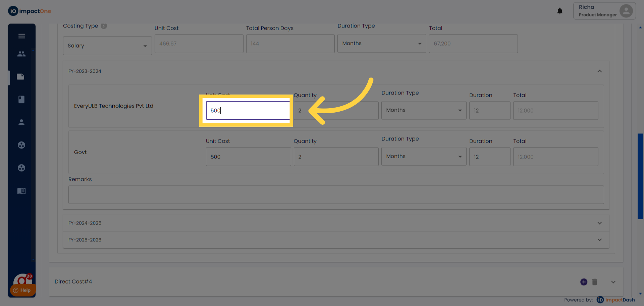Click the people group sidebar icon
This screenshot has height=306, width=644.
21,54
